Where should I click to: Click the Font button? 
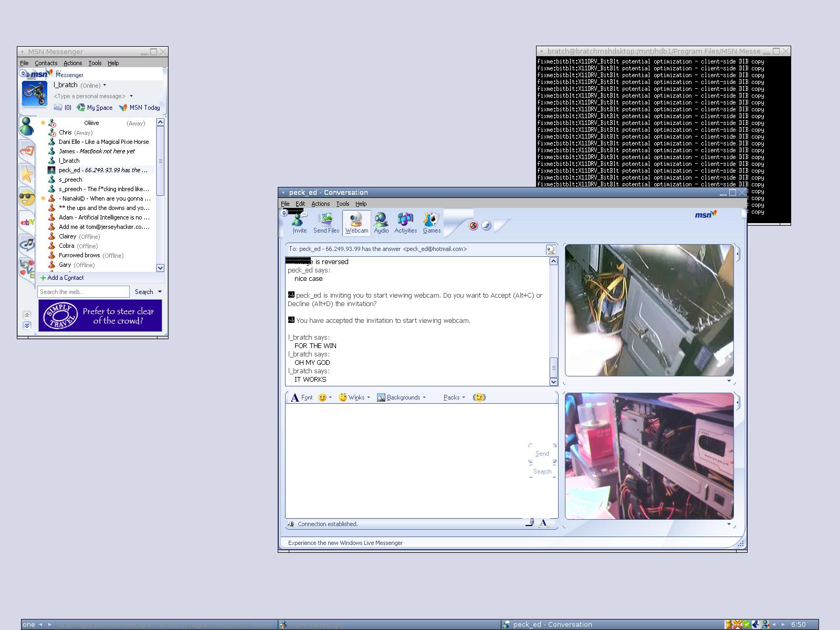click(302, 397)
